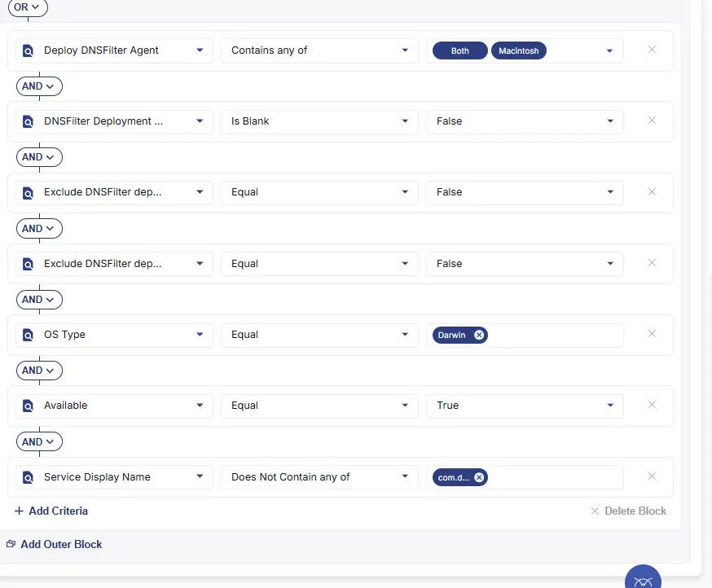This screenshot has width=712, height=588.
Task: Toggle the OR operator at the top
Action: click(x=28, y=7)
